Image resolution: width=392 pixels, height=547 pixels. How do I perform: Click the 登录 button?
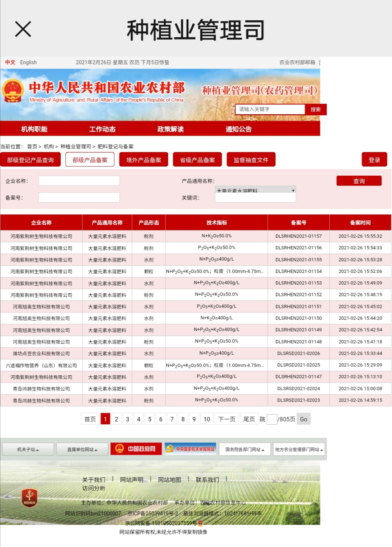click(374, 160)
